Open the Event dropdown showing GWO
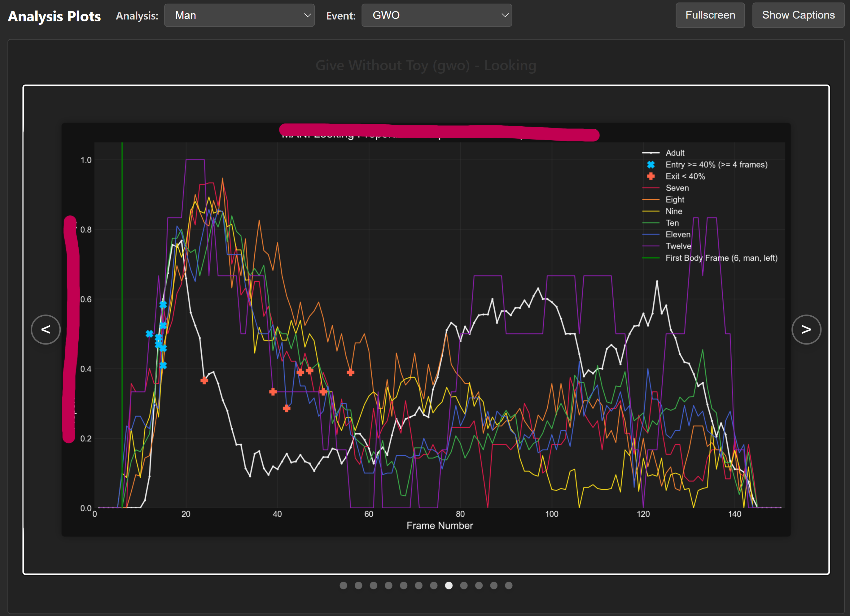The image size is (850, 616). click(437, 15)
